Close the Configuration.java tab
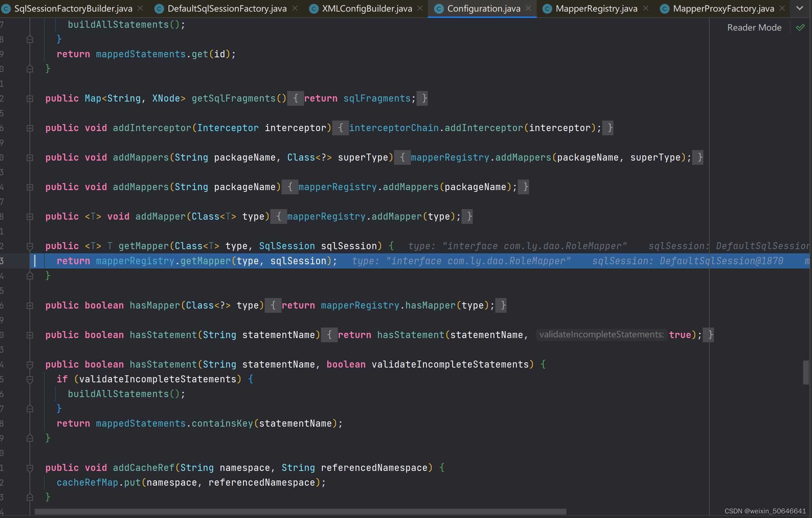Screen dimensions: 812x518 click(x=528, y=8)
